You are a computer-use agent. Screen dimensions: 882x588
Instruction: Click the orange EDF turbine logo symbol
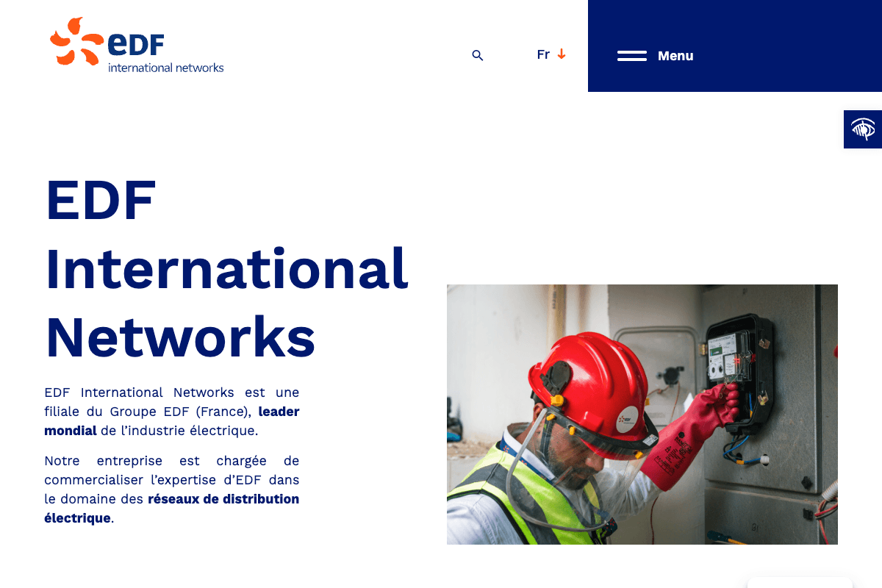pyautogui.click(x=76, y=42)
